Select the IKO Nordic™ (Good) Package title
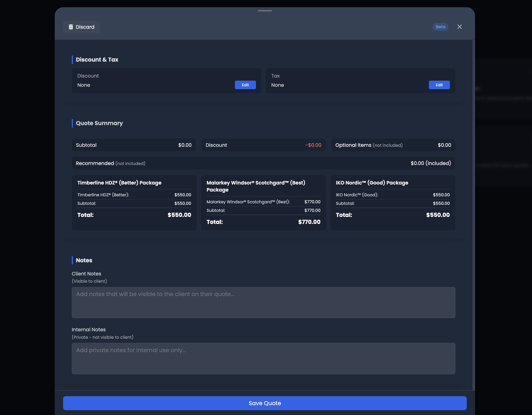The width and height of the screenshot is (532, 415). [x=372, y=183]
